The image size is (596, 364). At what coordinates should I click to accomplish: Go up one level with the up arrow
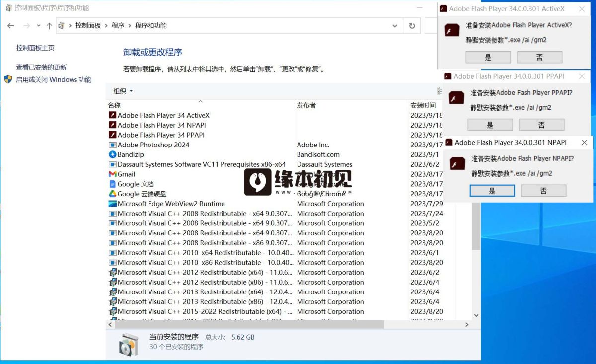49,26
